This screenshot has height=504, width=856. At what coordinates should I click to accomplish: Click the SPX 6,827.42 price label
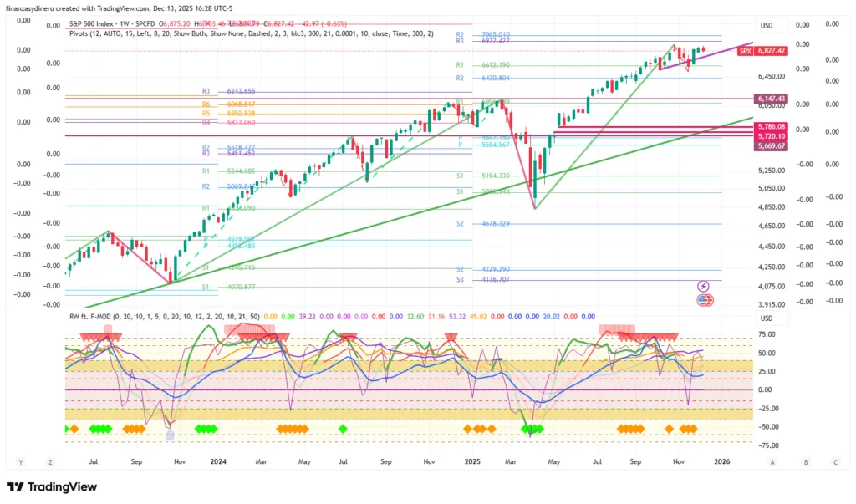click(762, 51)
